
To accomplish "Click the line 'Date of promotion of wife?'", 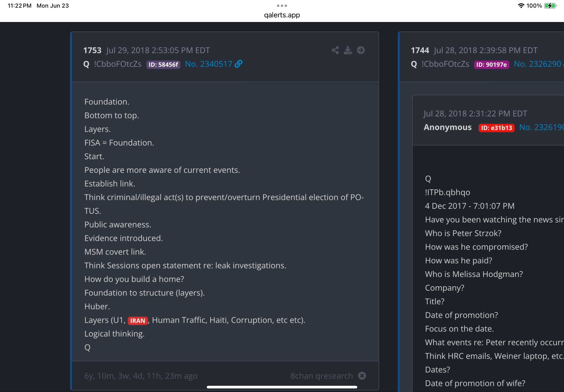I will [x=475, y=383].
